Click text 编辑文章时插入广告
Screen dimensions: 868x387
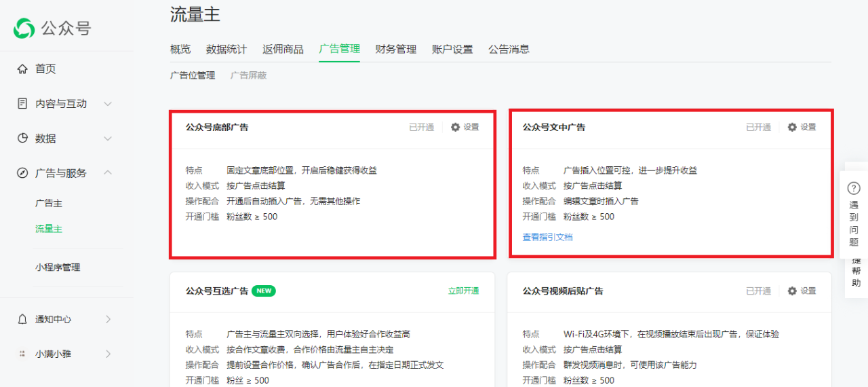[x=601, y=201]
